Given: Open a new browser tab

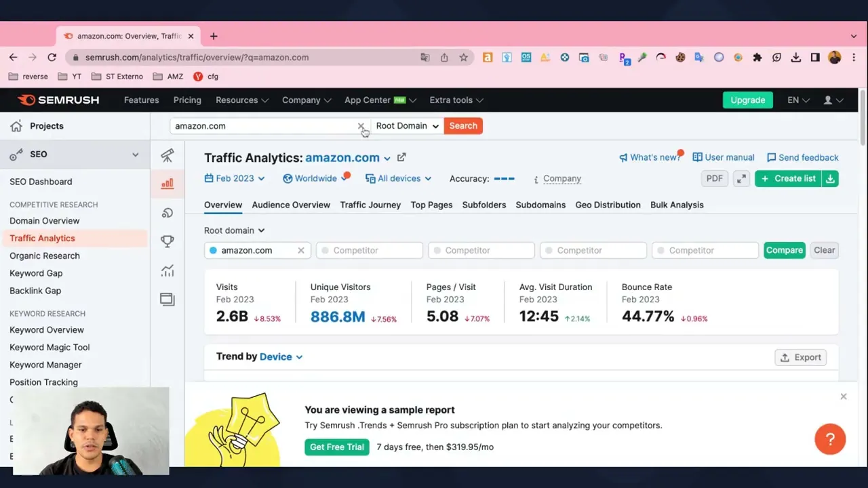Looking at the screenshot, I should tap(214, 36).
